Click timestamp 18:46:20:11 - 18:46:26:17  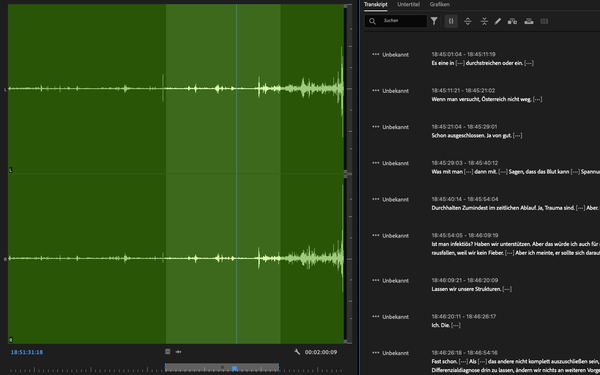coord(464,317)
